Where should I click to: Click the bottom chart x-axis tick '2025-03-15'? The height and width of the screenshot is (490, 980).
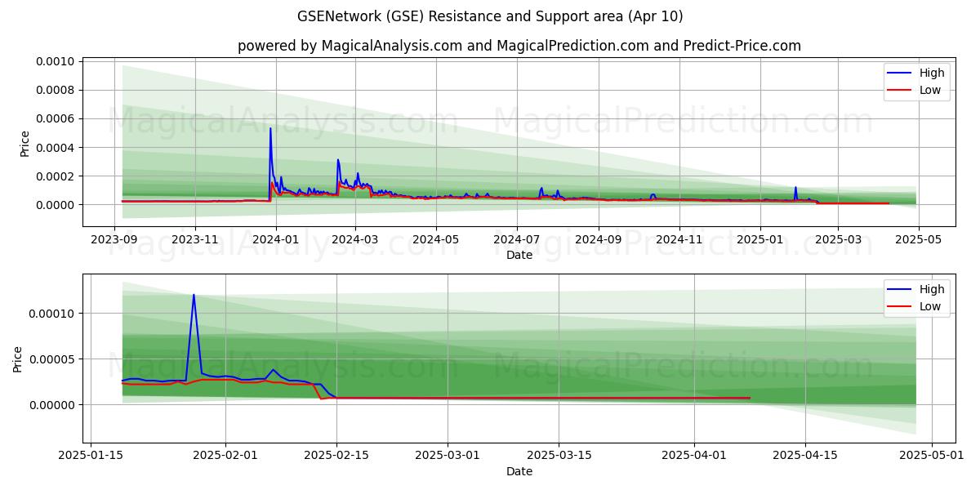pyautogui.click(x=559, y=456)
